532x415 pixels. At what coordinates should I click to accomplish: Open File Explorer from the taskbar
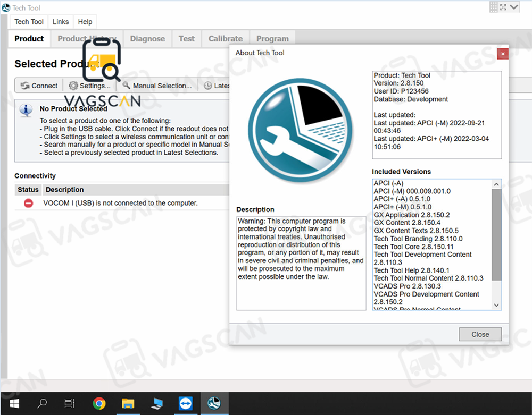pyautogui.click(x=128, y=403)
